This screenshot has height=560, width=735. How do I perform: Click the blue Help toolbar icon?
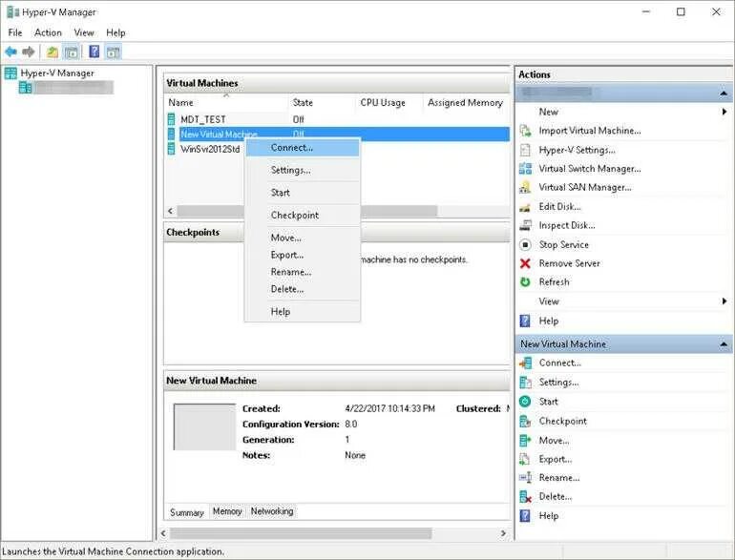pyautogui.click(x=94, y=52)
